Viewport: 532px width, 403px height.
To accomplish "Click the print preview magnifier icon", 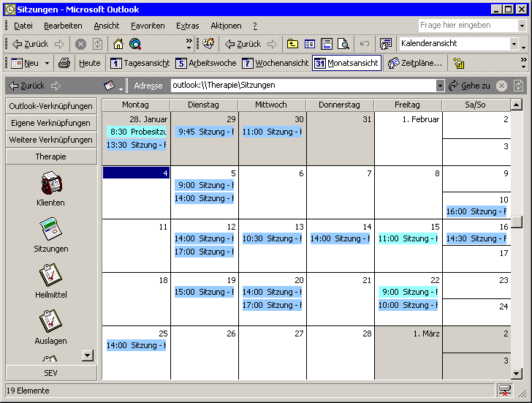I will click(x=343, y=44).
